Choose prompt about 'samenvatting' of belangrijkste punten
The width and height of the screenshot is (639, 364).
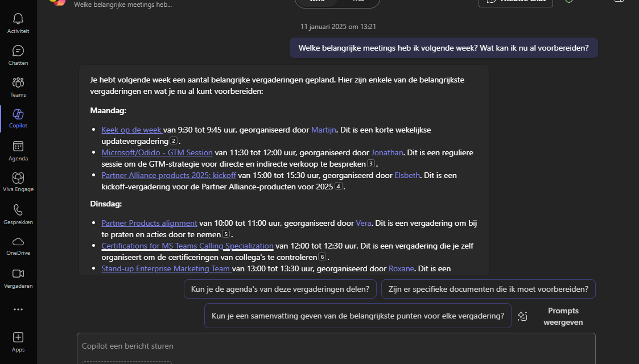(x=358, y=316)
